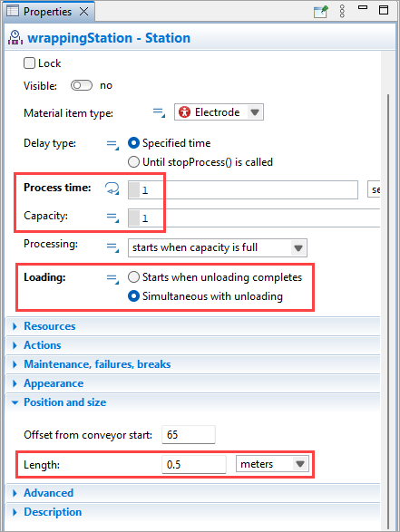
Task: Enable the Lock checkbox
Action: [29, 63]
